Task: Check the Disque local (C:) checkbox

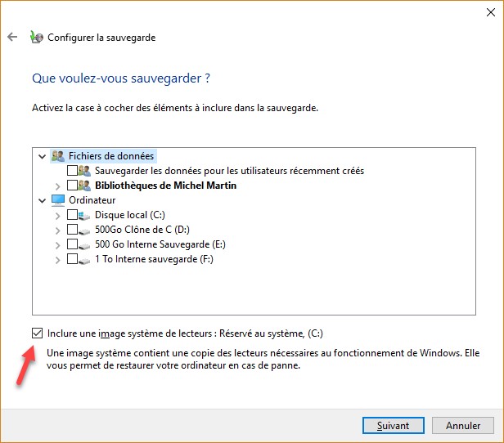Action: pyautogui.click(x=72, y=215)
